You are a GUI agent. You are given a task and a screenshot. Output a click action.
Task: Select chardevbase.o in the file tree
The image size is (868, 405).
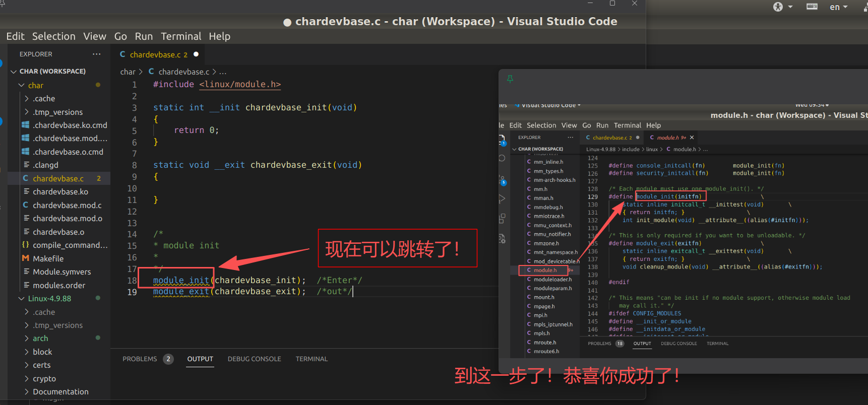click(59, 232)
